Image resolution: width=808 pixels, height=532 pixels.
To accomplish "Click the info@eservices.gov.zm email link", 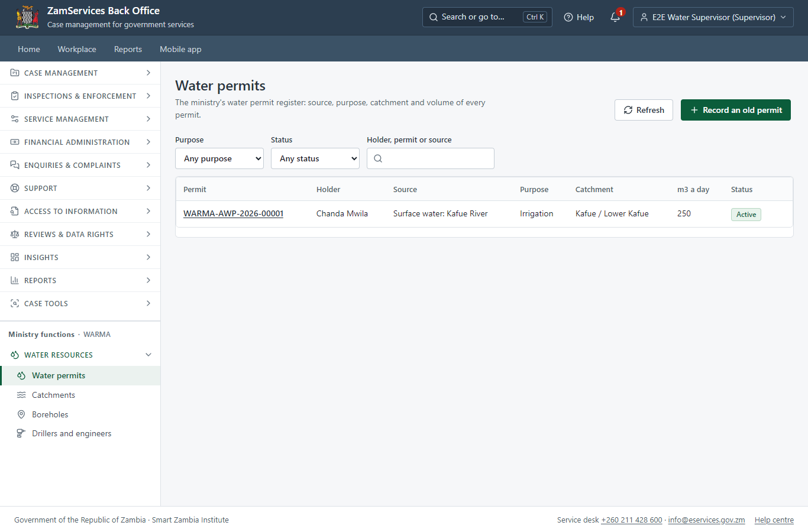I will tap(706, 520).
